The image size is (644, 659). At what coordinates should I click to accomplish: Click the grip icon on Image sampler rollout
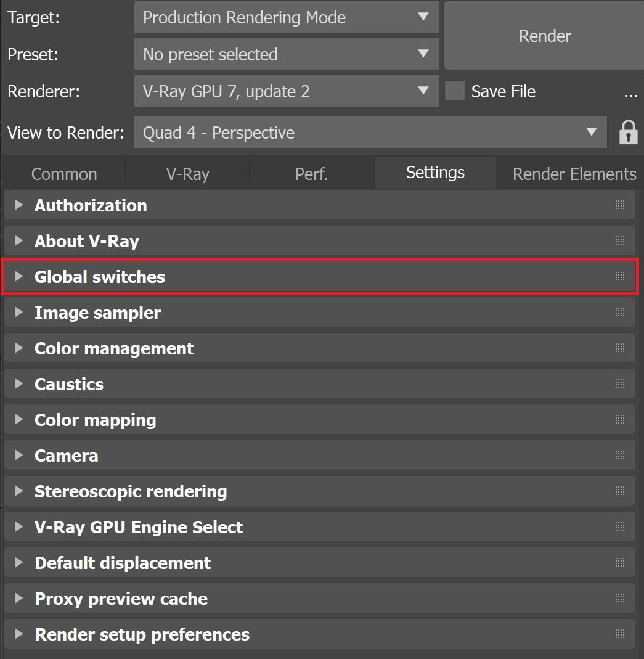click(619, 313)
